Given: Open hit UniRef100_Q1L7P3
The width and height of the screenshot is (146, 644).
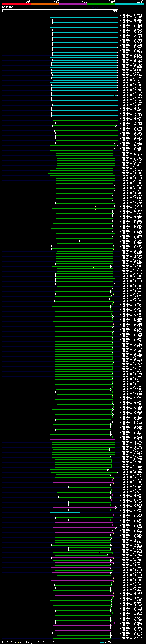Looking at the screenshot, I should pyautogui.click(x=131, y=27).
